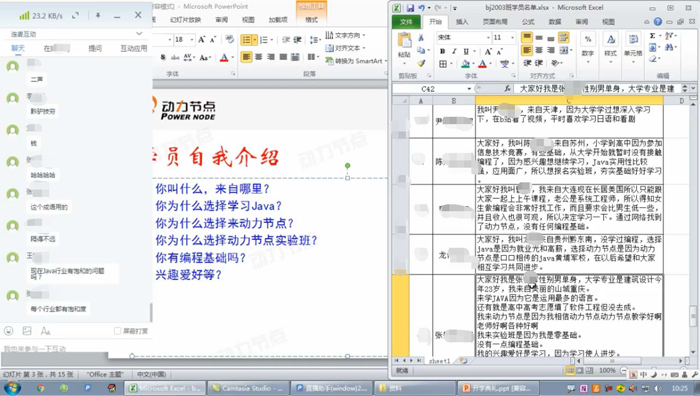
Task: Click the Camtasia Studio taskbar button
Action: point(247,388)
